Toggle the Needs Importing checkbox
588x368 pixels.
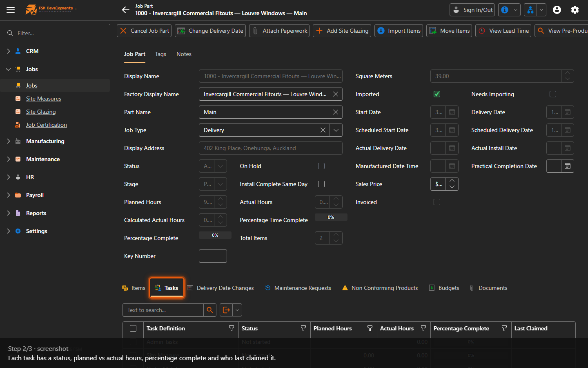point(553,94)
